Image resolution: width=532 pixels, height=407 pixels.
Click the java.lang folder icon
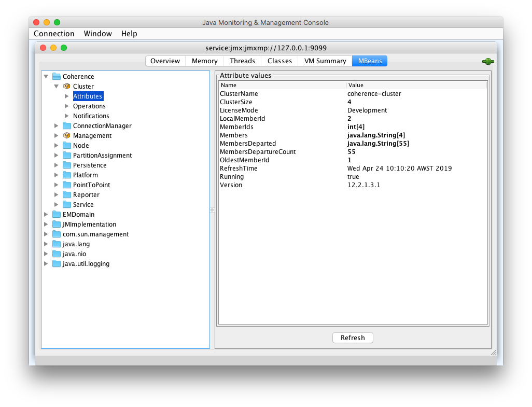[x=57, y=244]
